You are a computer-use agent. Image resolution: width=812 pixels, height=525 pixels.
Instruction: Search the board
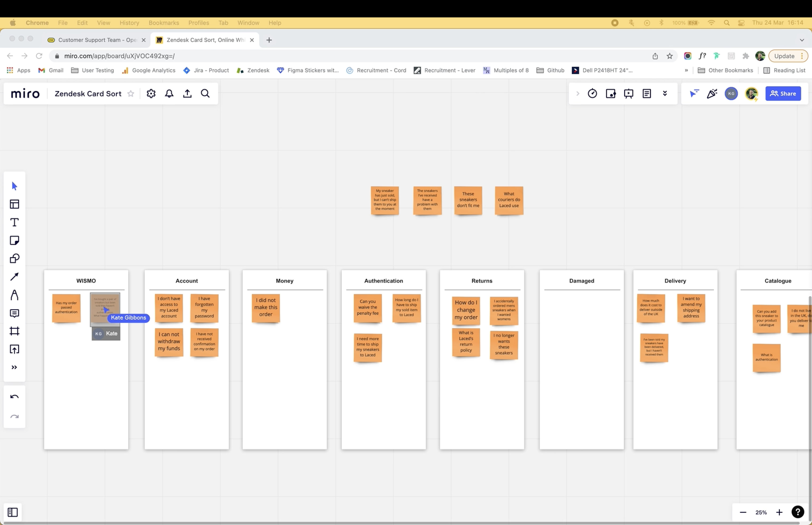point(205,93)
